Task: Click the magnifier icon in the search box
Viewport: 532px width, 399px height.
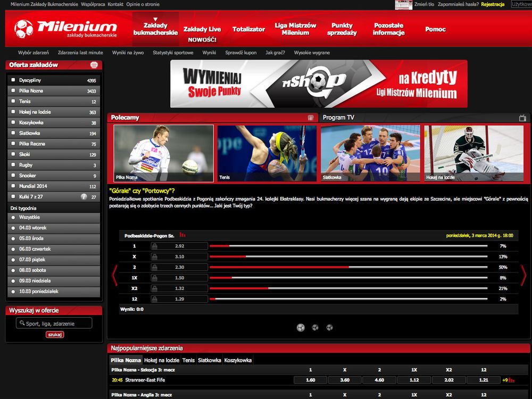Action: tap(22, 323)
